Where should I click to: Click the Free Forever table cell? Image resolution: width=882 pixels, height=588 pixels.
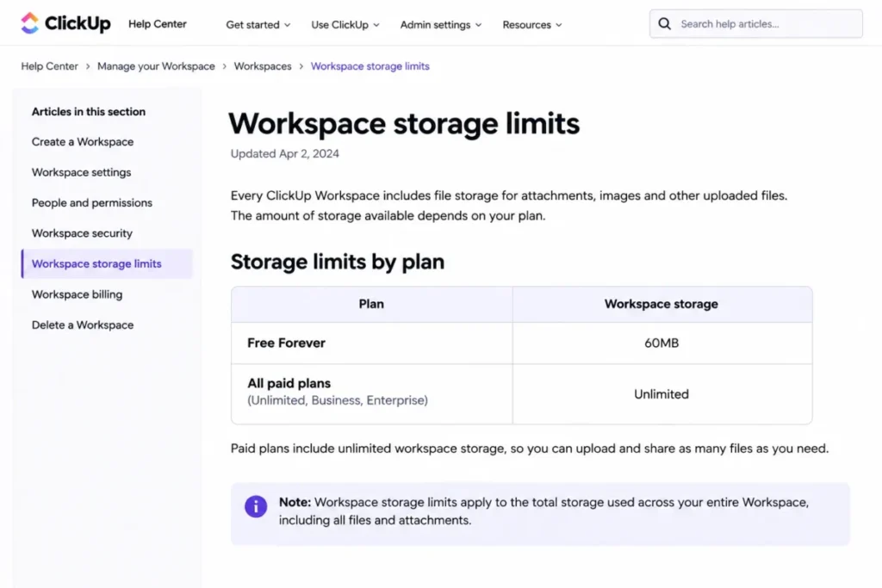(372, 343)
